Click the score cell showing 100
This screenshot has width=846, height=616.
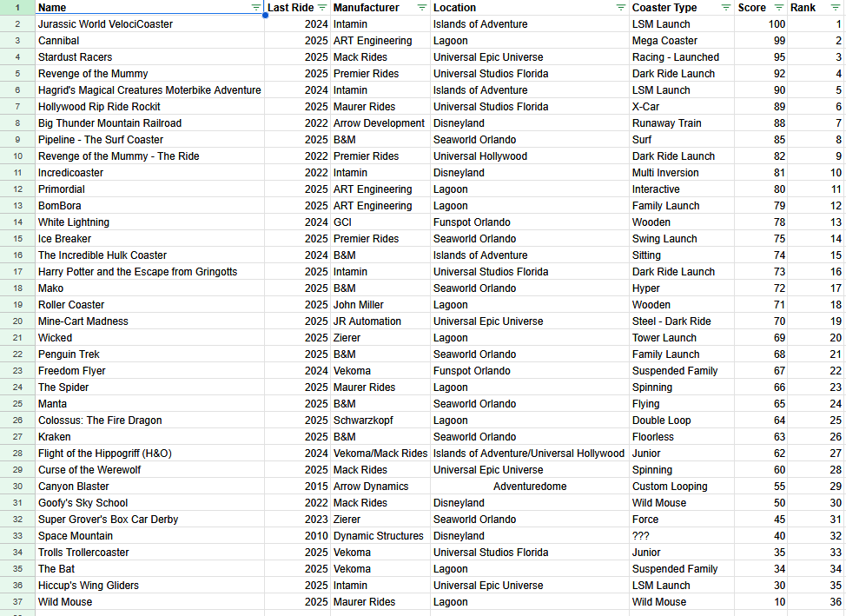(x=761, y=24)
